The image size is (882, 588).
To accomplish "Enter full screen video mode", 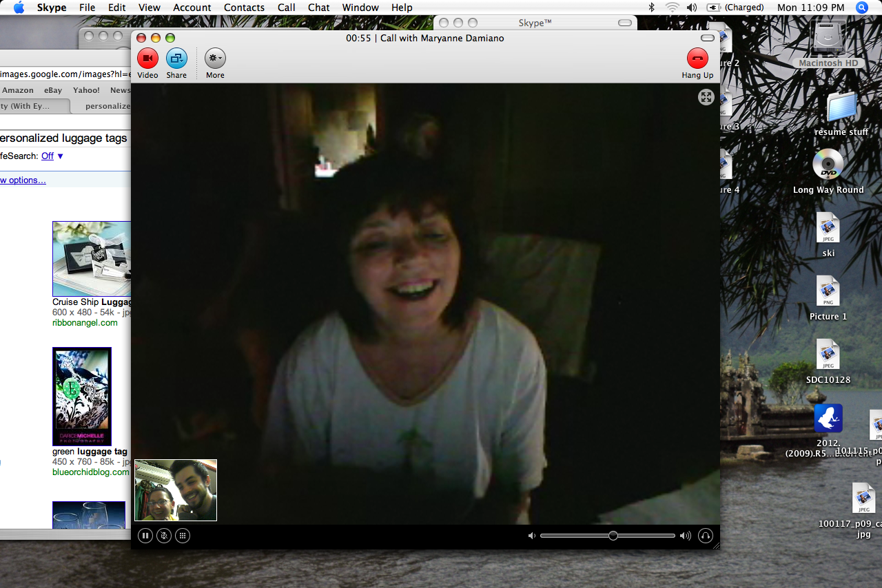I will coord(706,97).
